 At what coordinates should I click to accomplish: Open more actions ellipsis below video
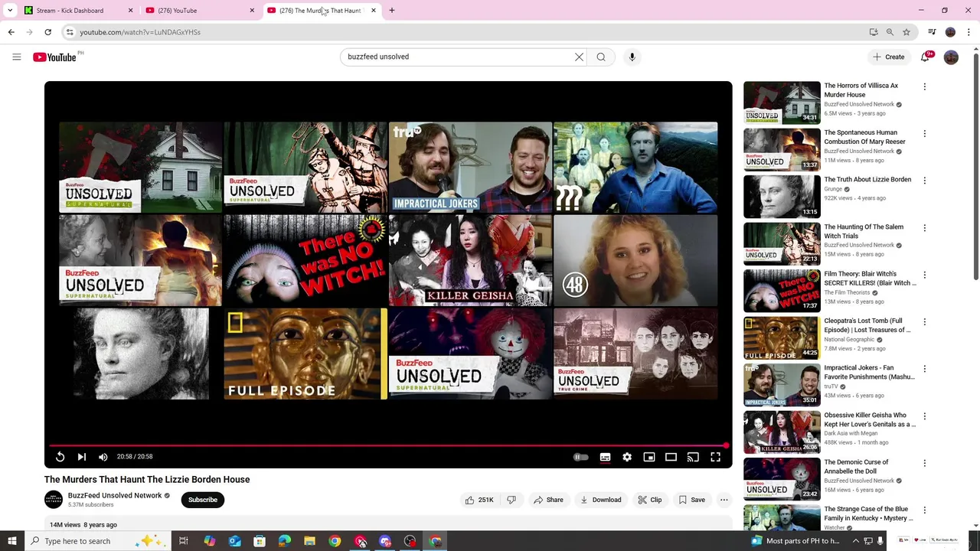coord(724,500)
